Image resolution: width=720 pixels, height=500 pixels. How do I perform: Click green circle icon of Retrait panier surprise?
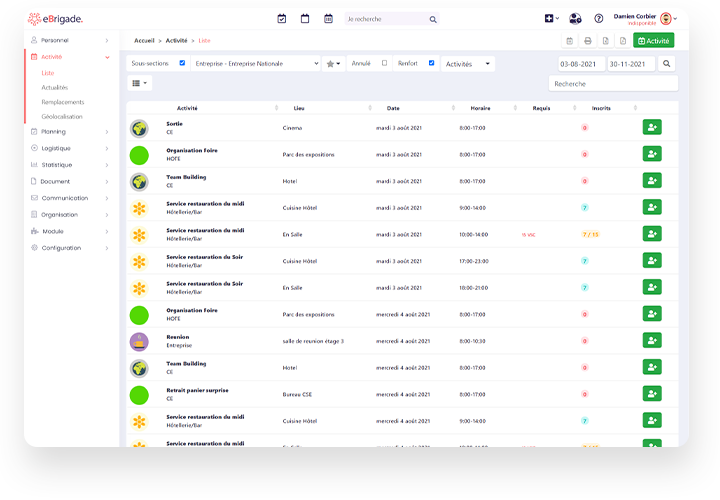pos(139,395)
